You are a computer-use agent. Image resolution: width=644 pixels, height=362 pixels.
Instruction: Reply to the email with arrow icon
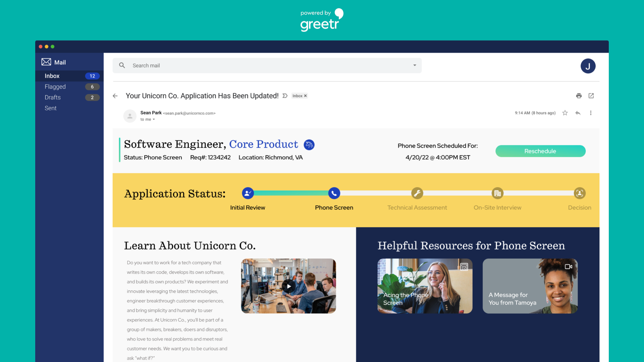(578, 113)
